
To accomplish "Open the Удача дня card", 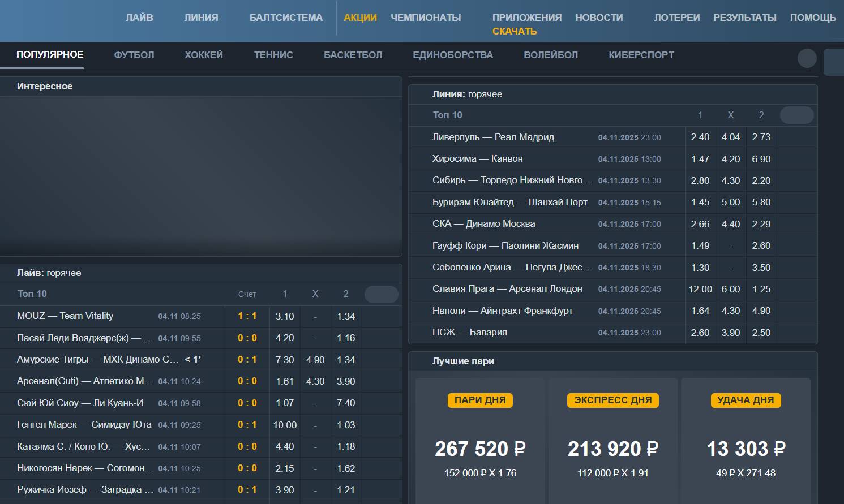I will (x=745, y=441).
